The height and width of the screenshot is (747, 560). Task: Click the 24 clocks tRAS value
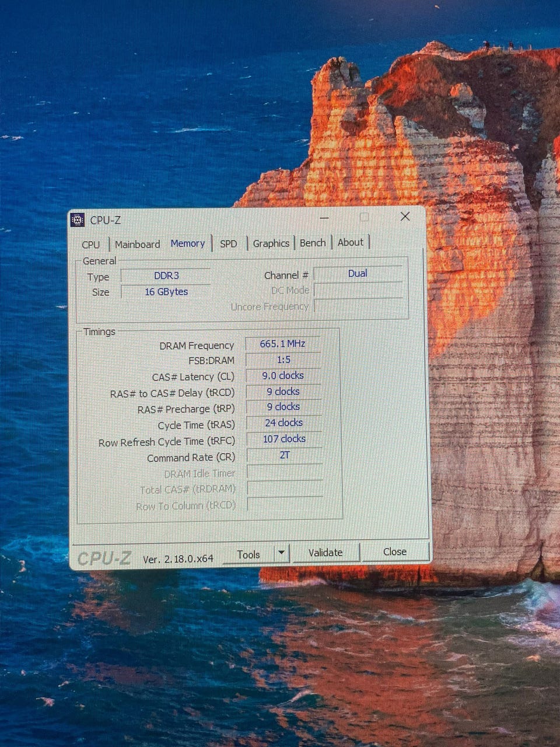pos(284,423)
